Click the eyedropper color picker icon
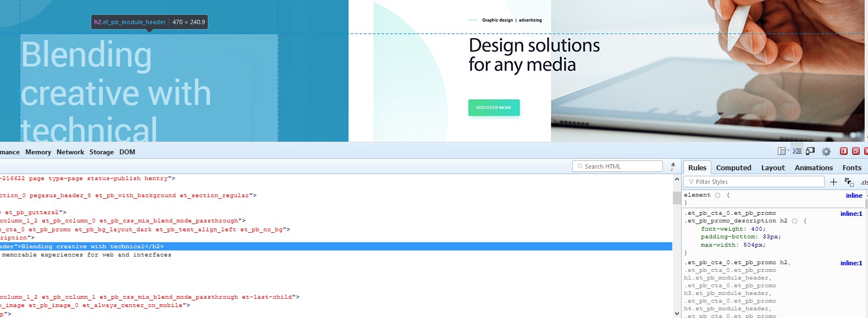868x318 pixels. click(x=673, y=166)
